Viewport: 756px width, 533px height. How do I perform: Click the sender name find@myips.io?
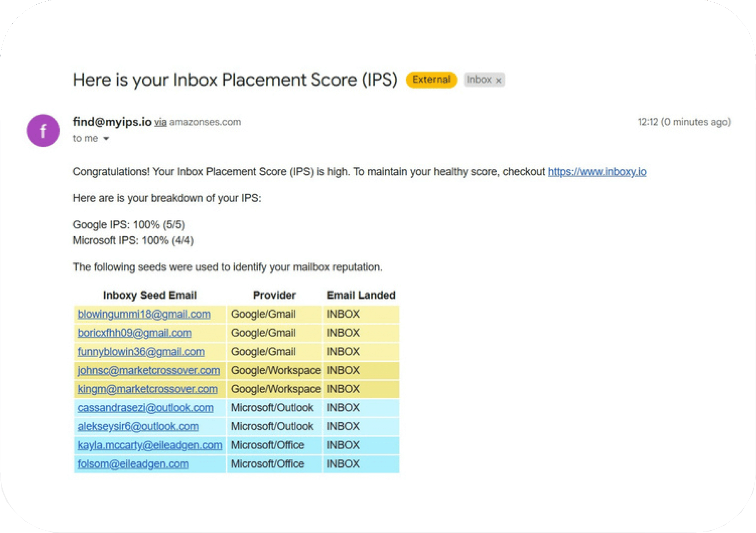coord(112,122)
